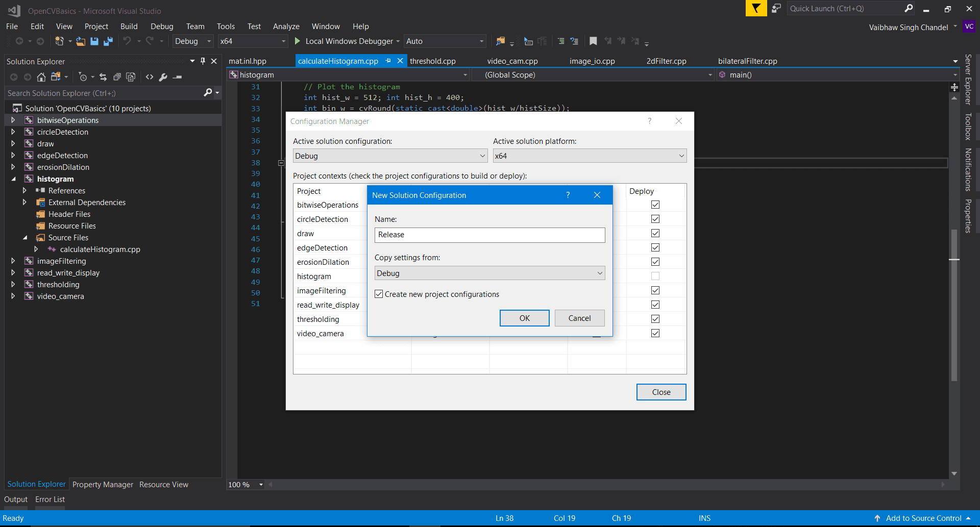The height and width of the screenshot is (527, 980).
Task: Click the Uncomment lines icon with question mark
Action: (x=575, y=41)
